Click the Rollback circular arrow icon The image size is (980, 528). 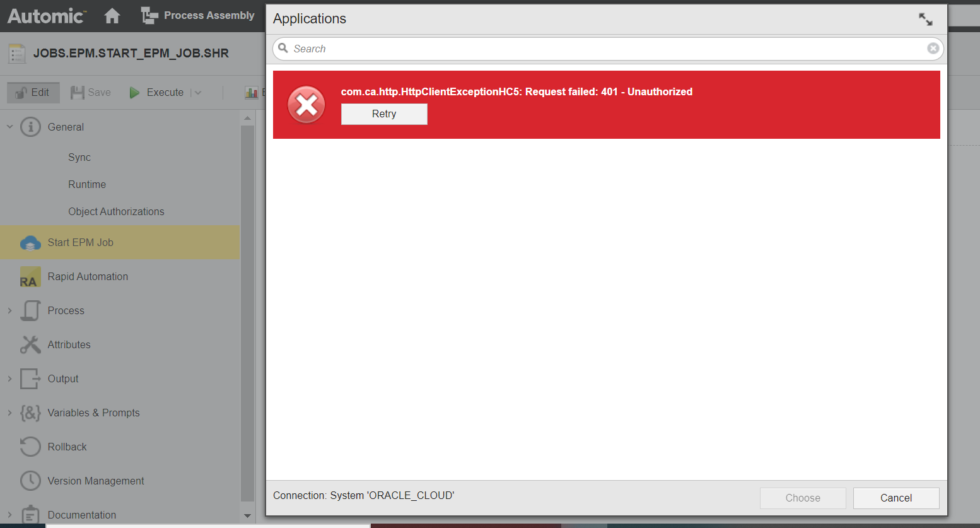coord(29,447)
